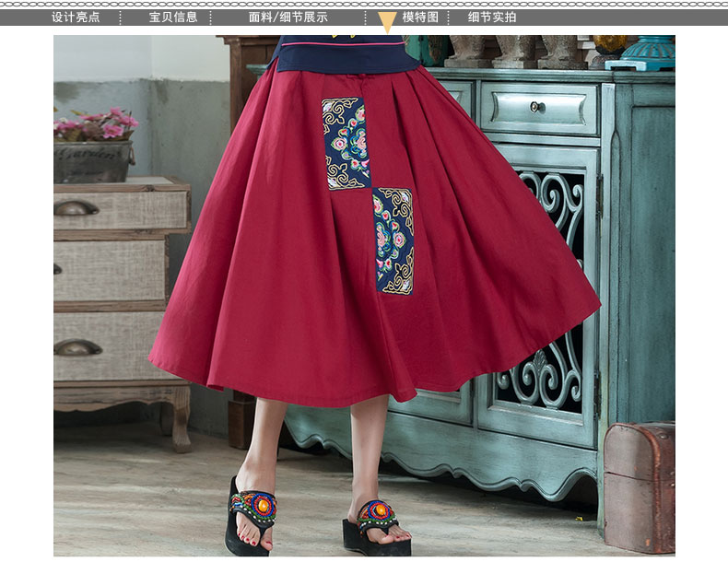
Task: Click the navy blue waistband of the skirt
Action: coord(343,57)
